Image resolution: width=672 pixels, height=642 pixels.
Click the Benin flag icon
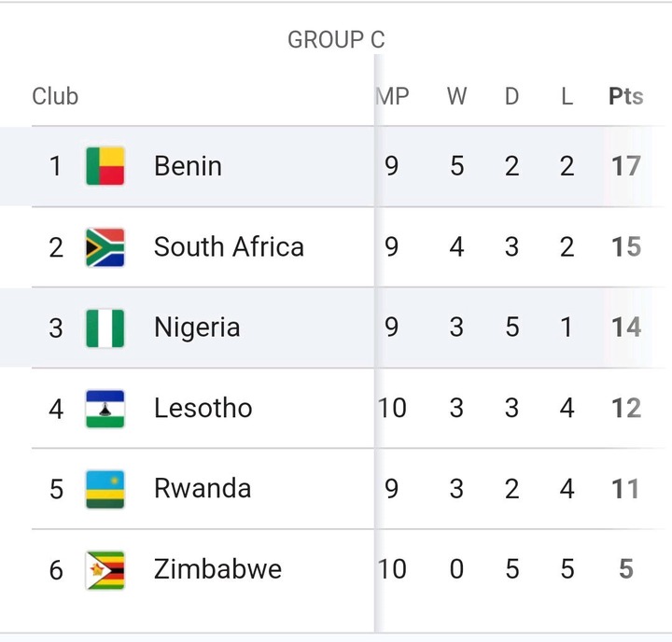(105, 166)
